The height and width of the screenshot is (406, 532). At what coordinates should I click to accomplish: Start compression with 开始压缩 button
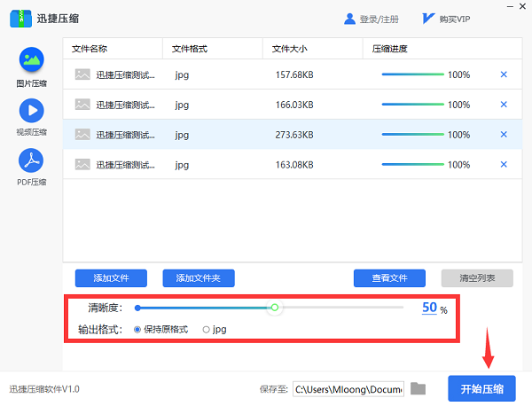481,388
